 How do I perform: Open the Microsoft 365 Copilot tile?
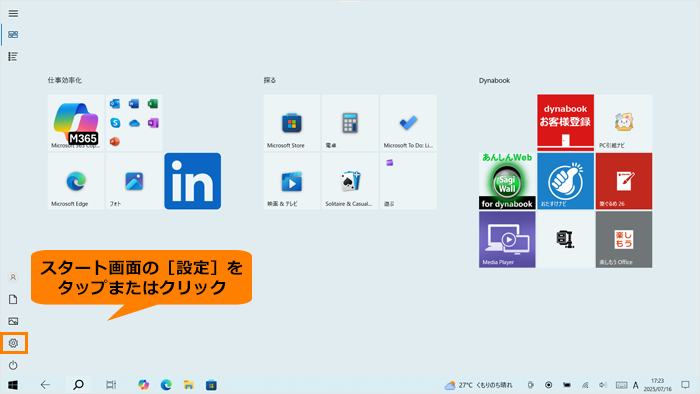(76, 123)
